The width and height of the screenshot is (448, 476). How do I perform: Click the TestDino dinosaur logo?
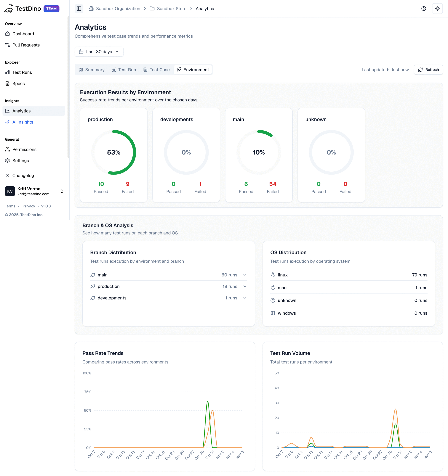[9, 8]
